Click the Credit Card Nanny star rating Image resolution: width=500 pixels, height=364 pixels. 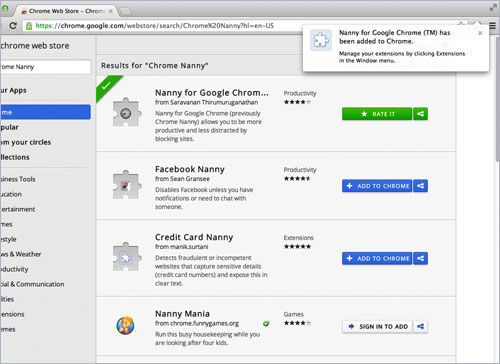pyautogui.click(x=297, y=247)
